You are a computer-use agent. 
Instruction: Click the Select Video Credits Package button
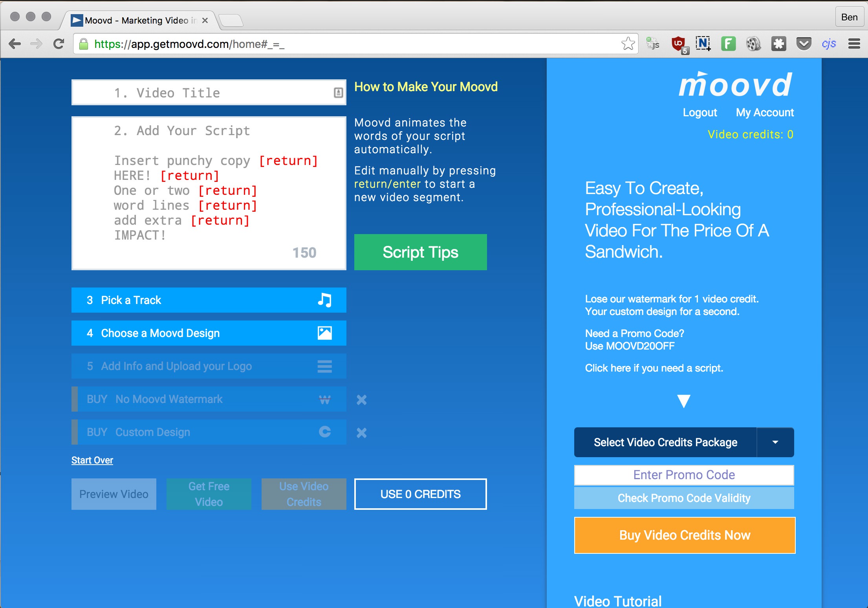point(665,442)
